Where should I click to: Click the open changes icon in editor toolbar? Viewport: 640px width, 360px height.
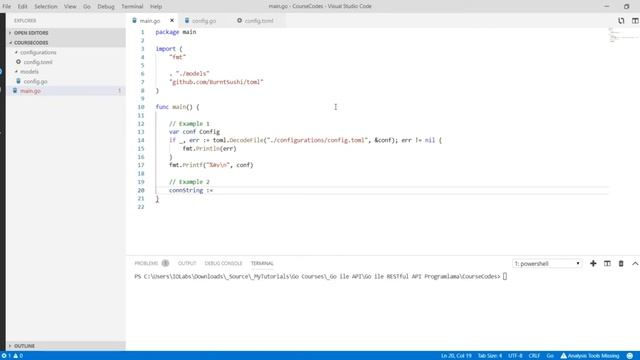click(x=621, y=21)
